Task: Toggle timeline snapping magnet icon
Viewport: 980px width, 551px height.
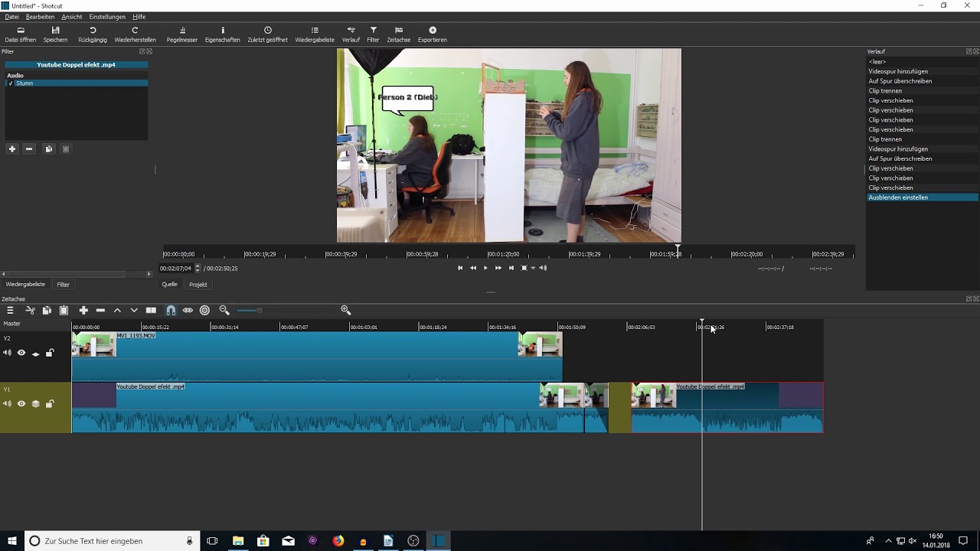Action: pyautogui.click(x=171, y=310)
